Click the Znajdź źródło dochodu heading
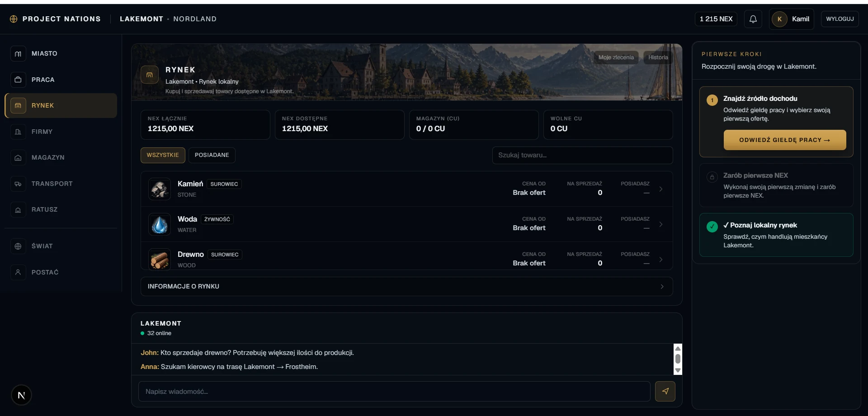Viewport: 868px width, 416px height. coord(760,99)
